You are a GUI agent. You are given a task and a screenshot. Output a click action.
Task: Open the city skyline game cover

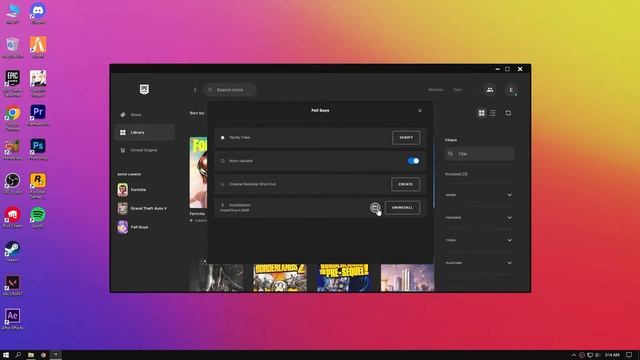tap(407, 278)
